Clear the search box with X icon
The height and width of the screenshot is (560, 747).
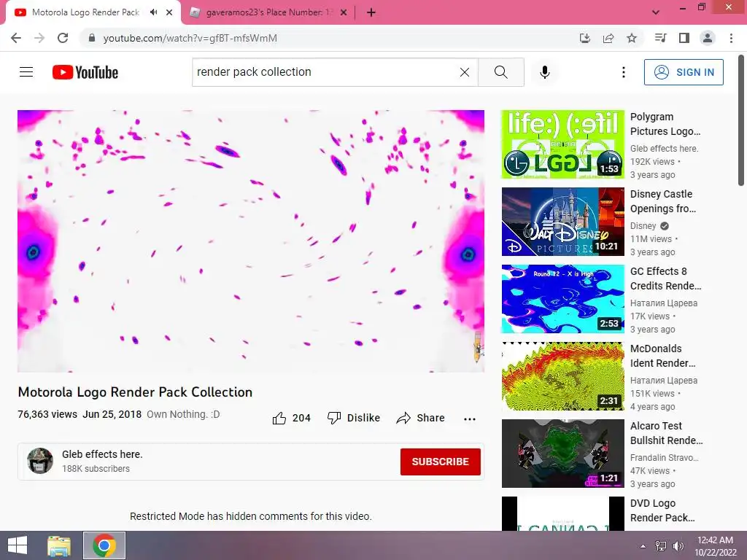(465, 72)
